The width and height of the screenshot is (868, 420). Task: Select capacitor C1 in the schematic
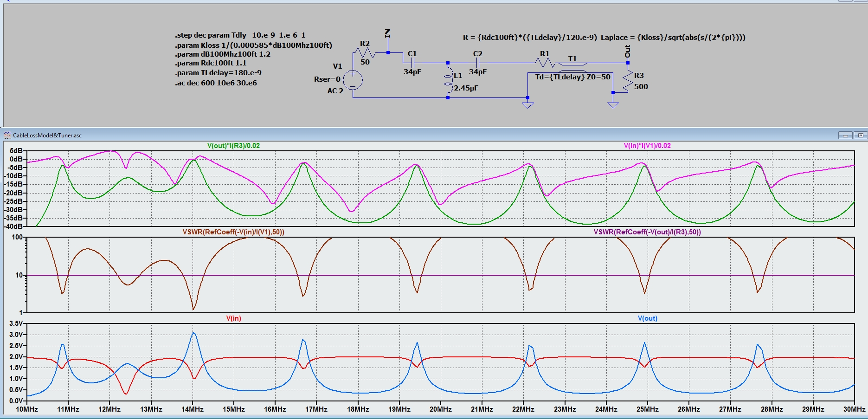pyautogui.click(x=412, y=63)
